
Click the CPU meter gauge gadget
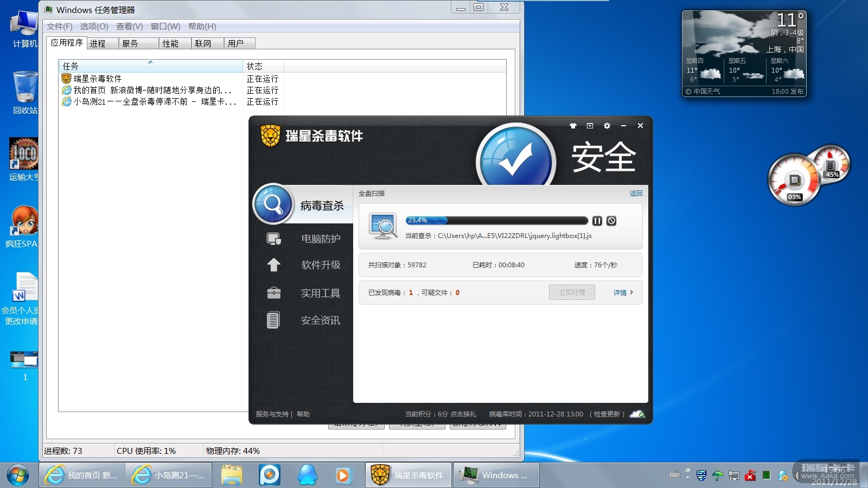(794, 180)
